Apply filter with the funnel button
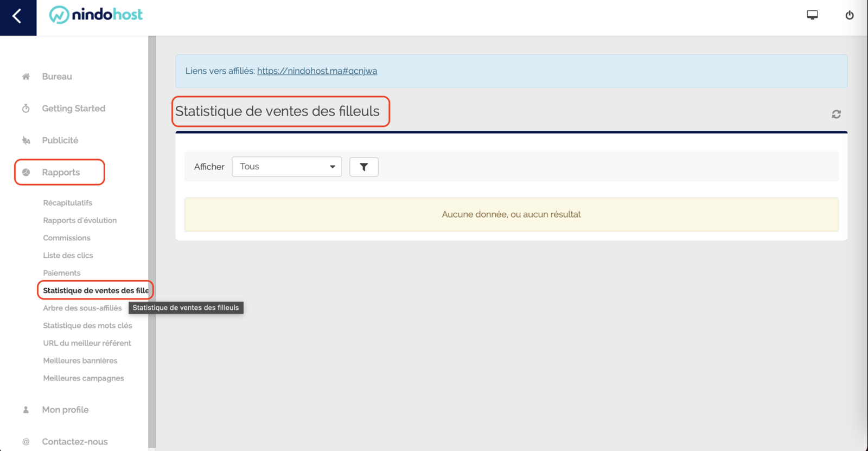Viewport: 868px width, 451px height. coord(364,167)
